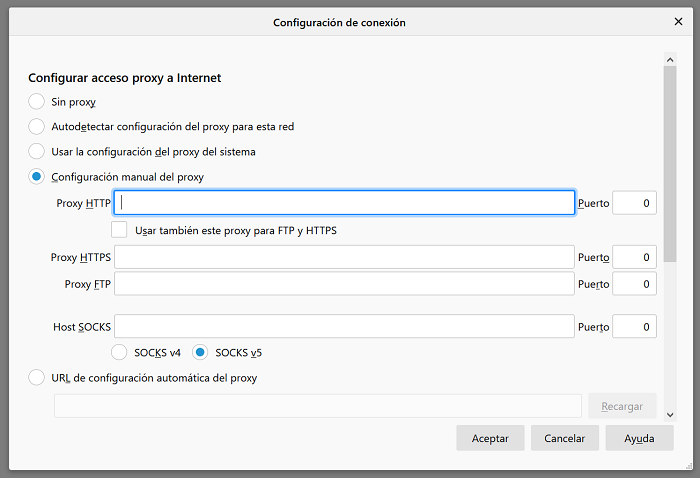Image resolution: width=700 pixels, height=478 pixels.
Task: Focus the Proxy HTTPS Puerto field
Action: tap(634, 257)
